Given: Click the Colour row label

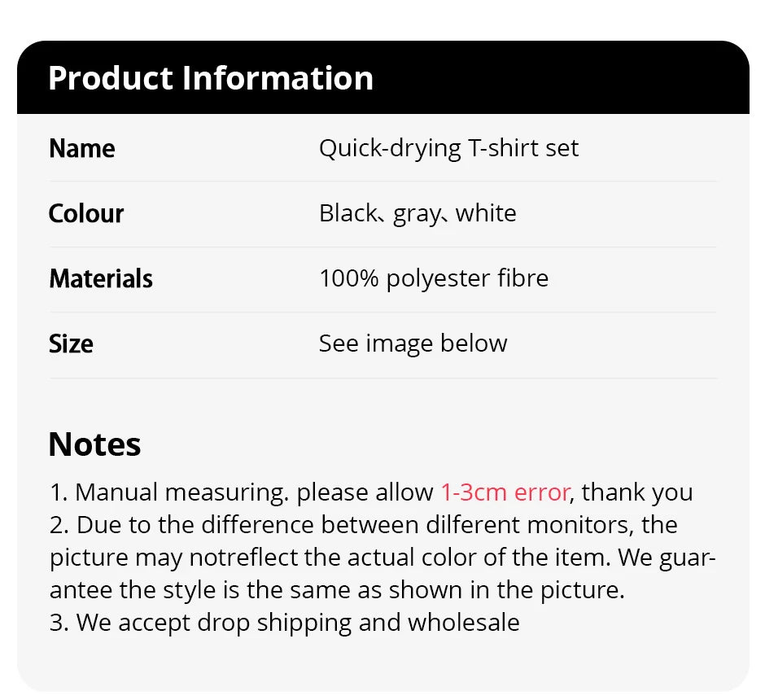Looking at the screenshot, I should tap(86, 213).
